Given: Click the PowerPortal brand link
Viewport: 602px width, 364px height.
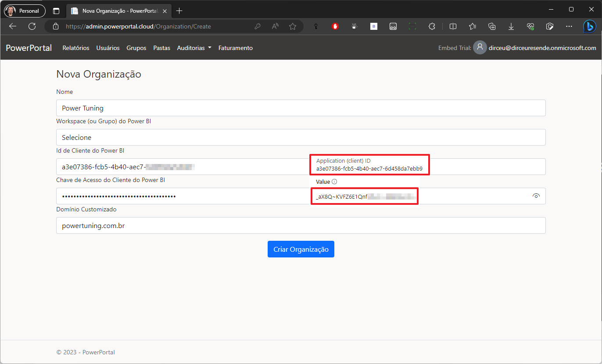Looking at the screenshot, I should point(29,48).
